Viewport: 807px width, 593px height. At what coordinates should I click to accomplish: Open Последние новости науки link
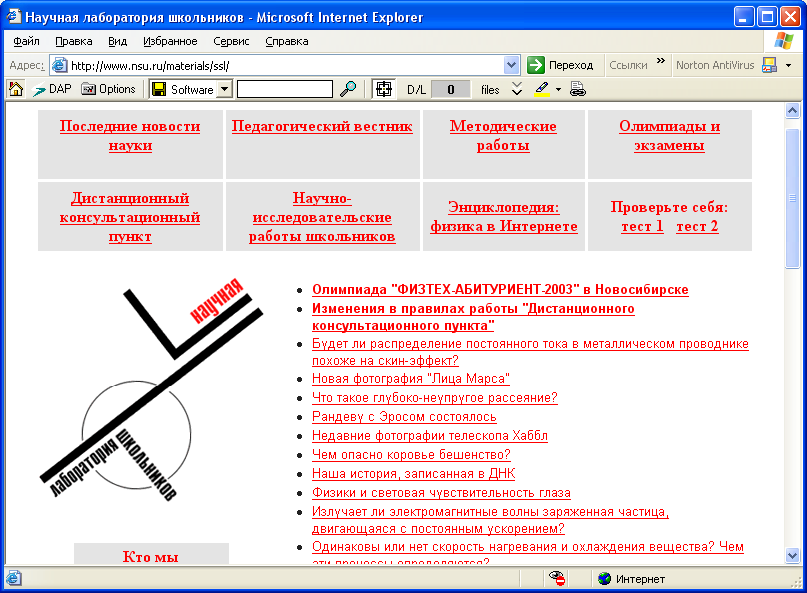point(130,136)
